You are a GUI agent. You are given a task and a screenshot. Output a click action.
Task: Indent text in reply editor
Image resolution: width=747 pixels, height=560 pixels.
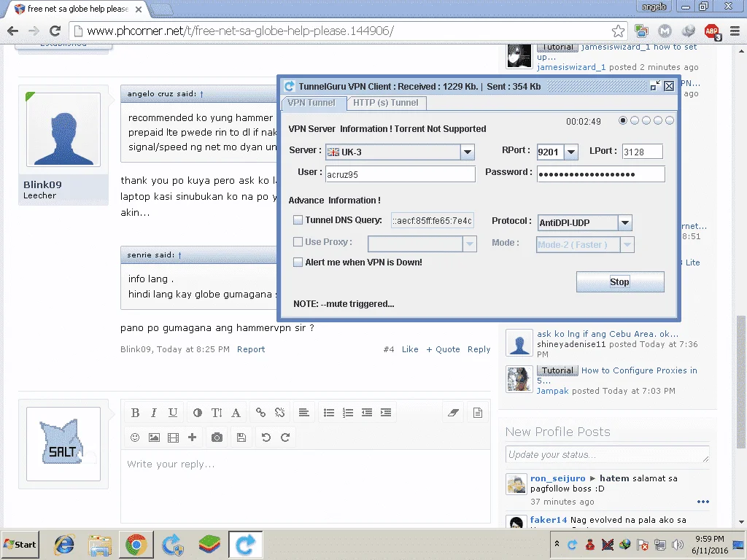pyautogui.click(x=386, y=413)
